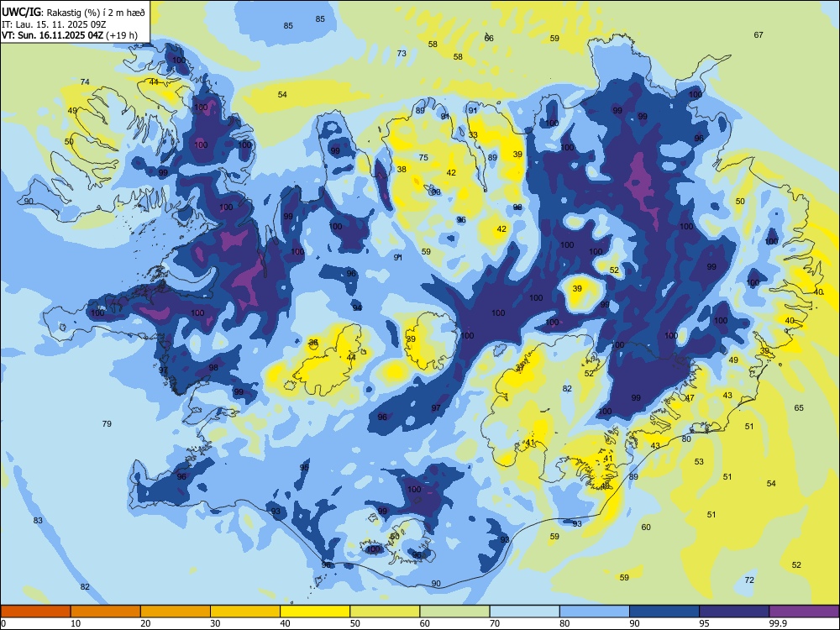Click the humidity value '65'
The height and width of the screenshot is (630, 840).
click(799, 407)
